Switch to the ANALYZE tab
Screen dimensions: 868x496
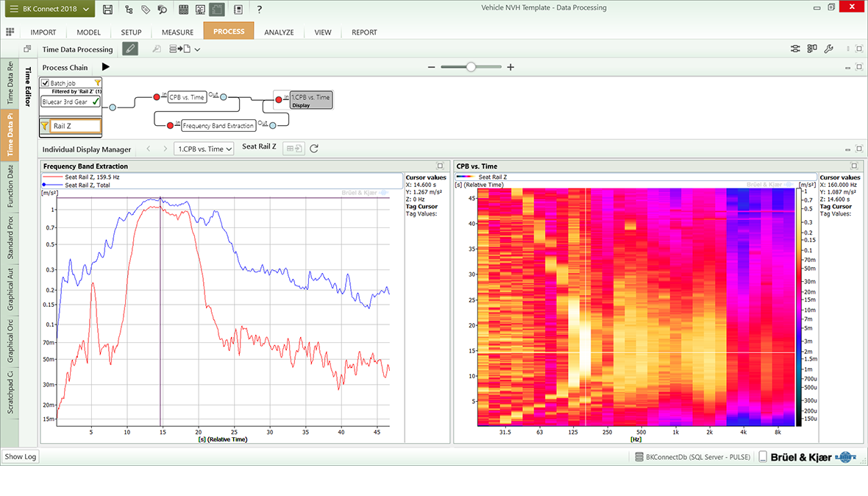[279, 32]
